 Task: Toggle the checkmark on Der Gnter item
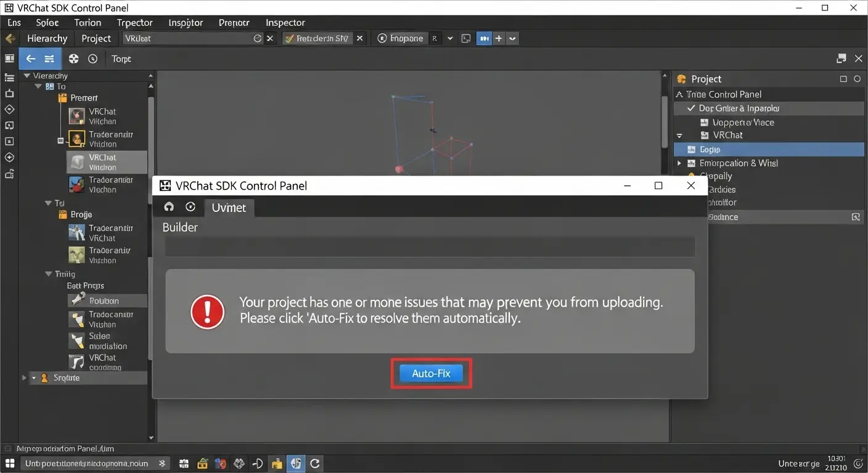tap(691, 108)
